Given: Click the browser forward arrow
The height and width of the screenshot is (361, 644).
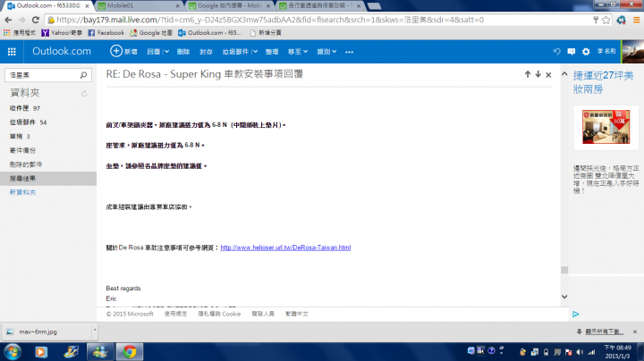Looking at the screenshot, I should click(x=21, y=20).
